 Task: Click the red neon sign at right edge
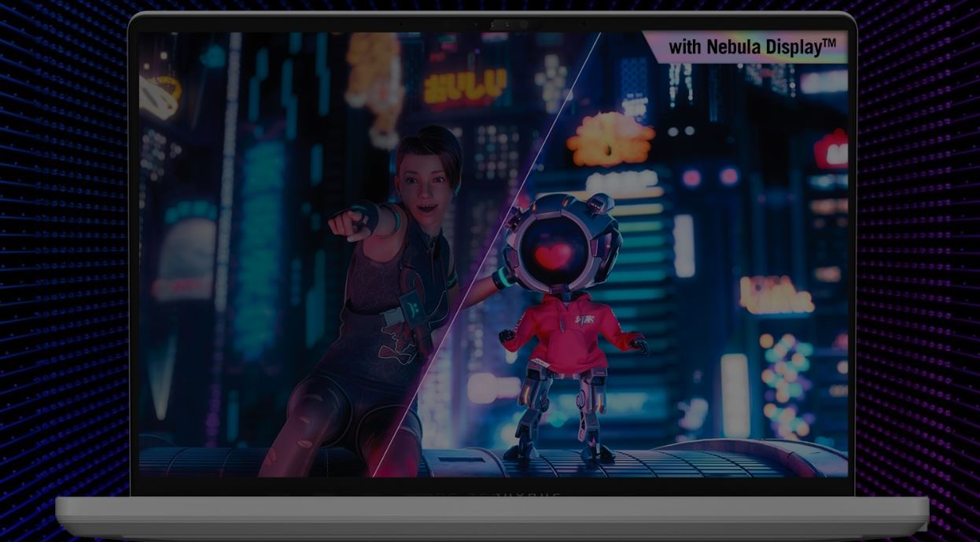(831, 151)
